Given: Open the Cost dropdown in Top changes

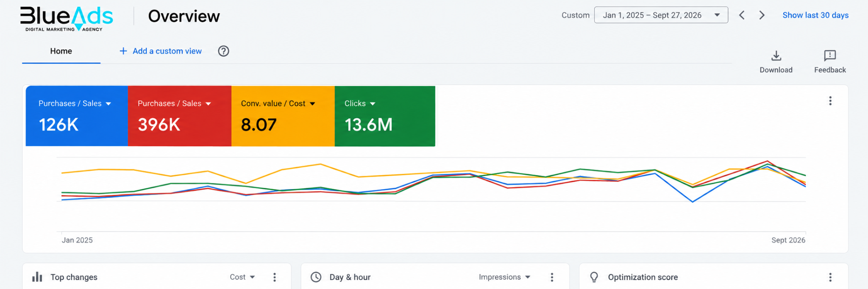Looking at the screenshot, I should click(x=242, y=277).
